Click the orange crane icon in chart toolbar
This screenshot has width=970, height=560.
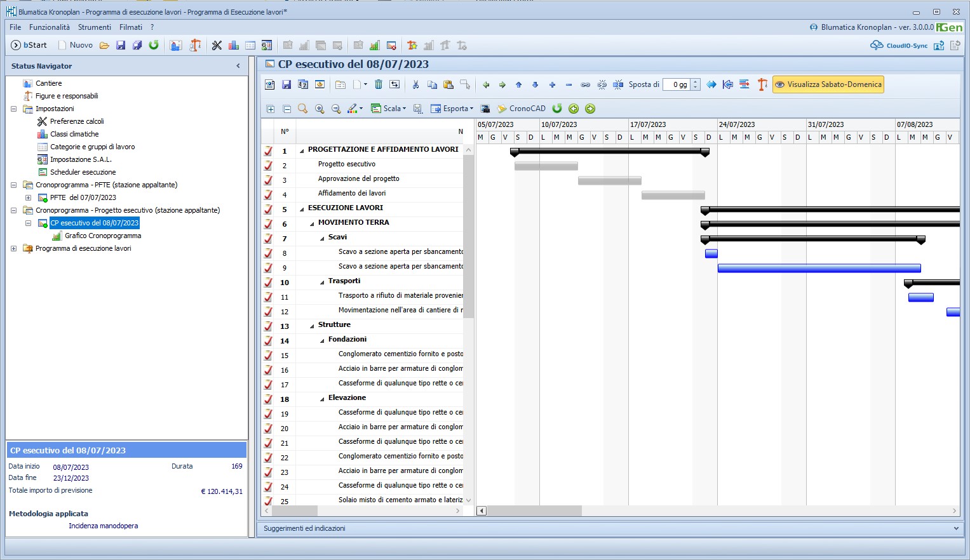coord(762,84)
